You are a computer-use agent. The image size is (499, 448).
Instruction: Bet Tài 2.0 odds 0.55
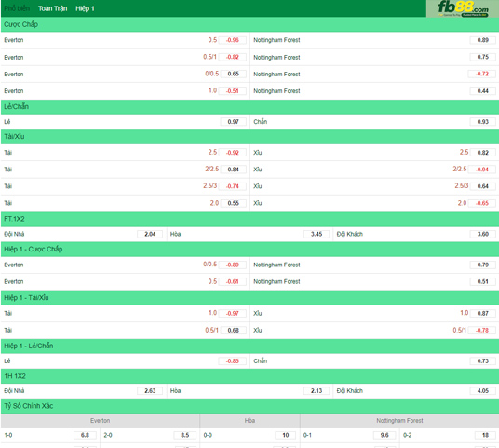point(233,203)
